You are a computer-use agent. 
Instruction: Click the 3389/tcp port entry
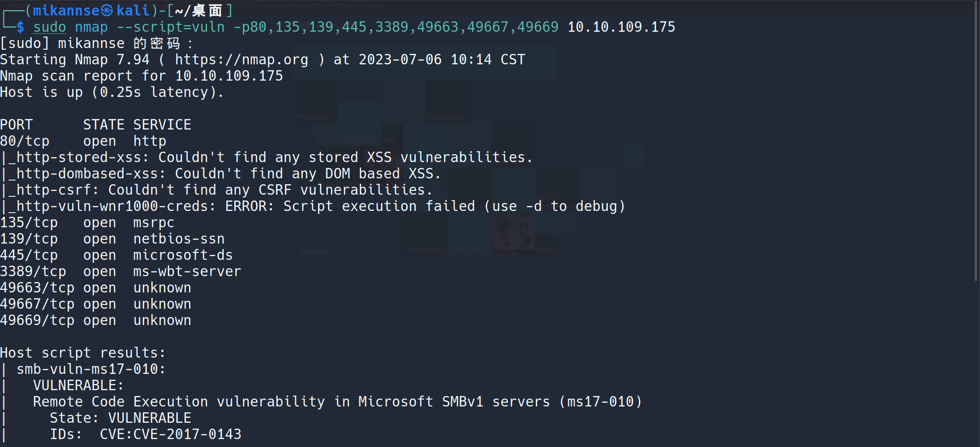(33, 272)
